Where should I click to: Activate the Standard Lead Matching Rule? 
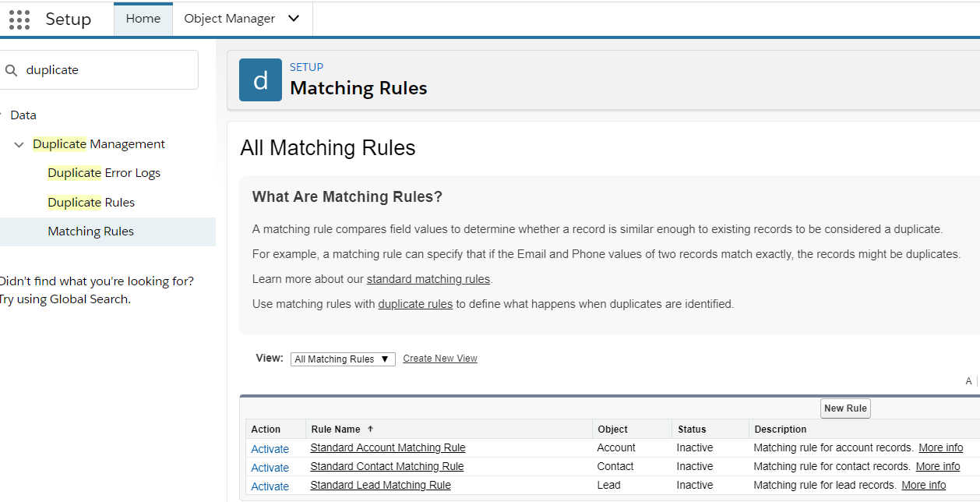click(270, 486)
